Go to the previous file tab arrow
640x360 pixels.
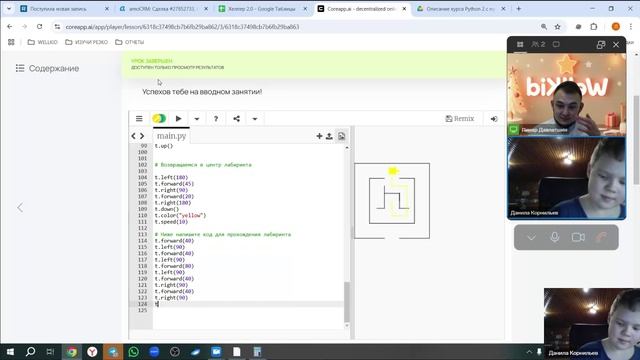pos(133,136)
